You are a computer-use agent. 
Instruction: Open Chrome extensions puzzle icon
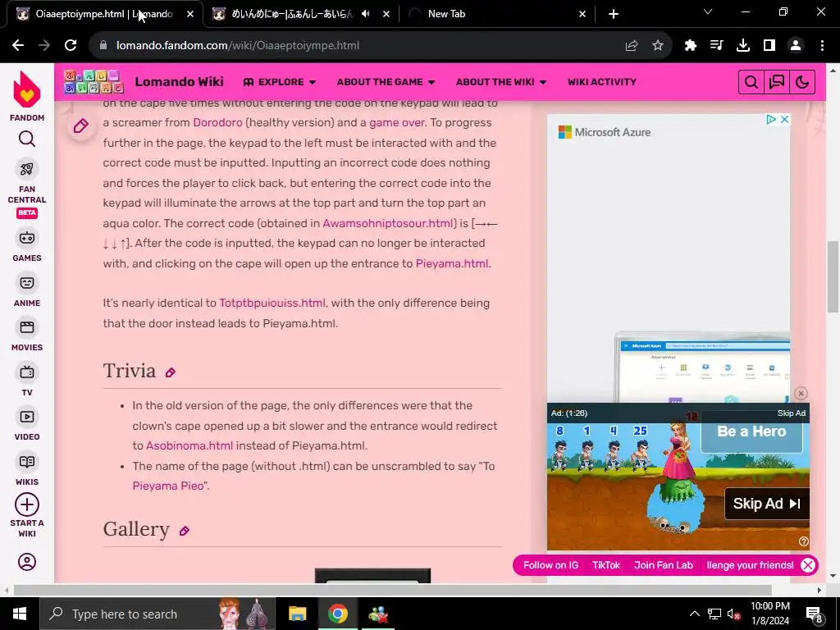(691, 46)
